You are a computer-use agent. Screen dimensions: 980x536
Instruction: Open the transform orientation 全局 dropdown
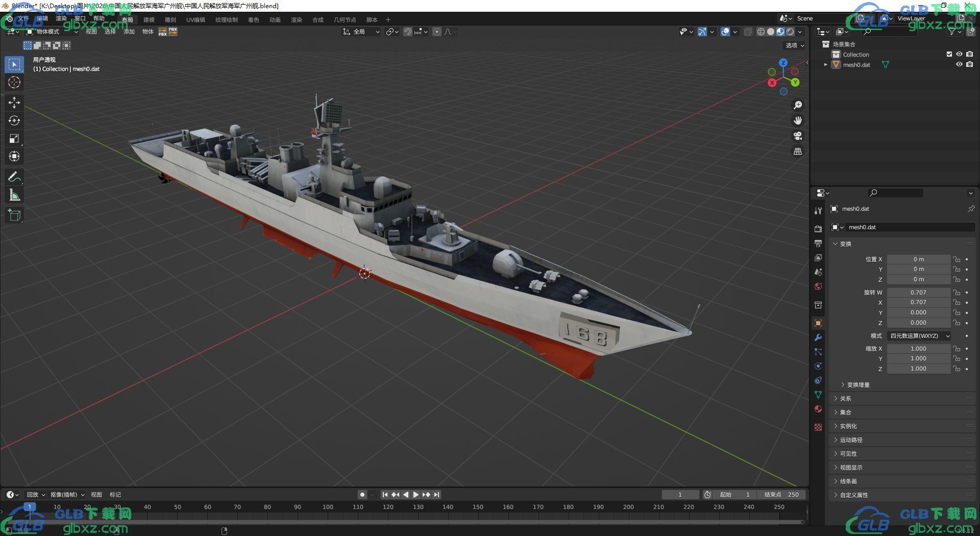coord(361,32)
